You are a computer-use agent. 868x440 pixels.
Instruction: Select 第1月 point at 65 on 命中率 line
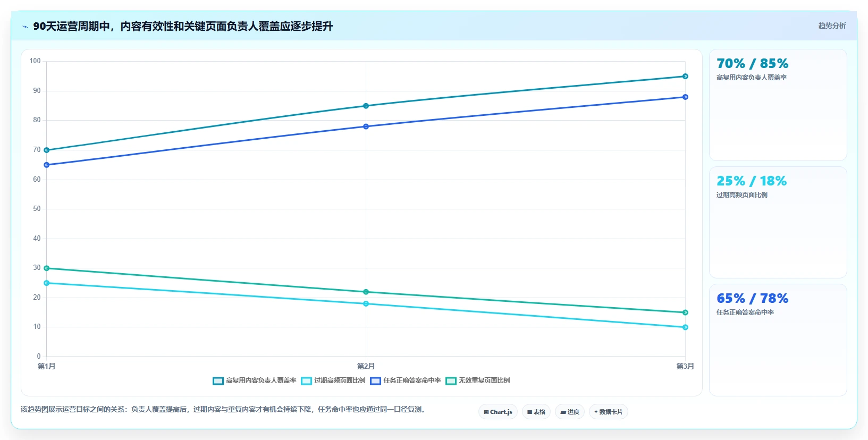[47, 165]
